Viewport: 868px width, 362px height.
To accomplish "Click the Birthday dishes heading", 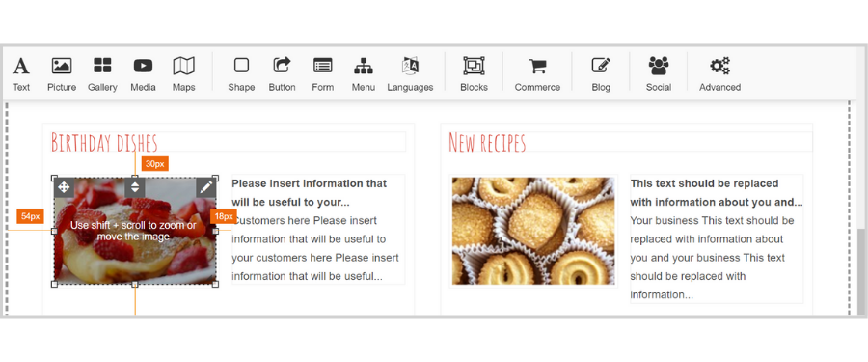I will (104, 142).
